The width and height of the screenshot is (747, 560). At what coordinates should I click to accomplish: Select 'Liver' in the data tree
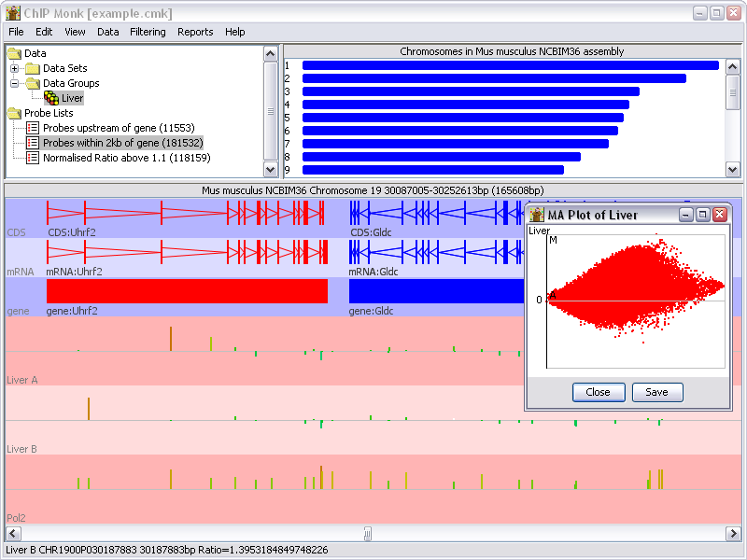(72, 98)
